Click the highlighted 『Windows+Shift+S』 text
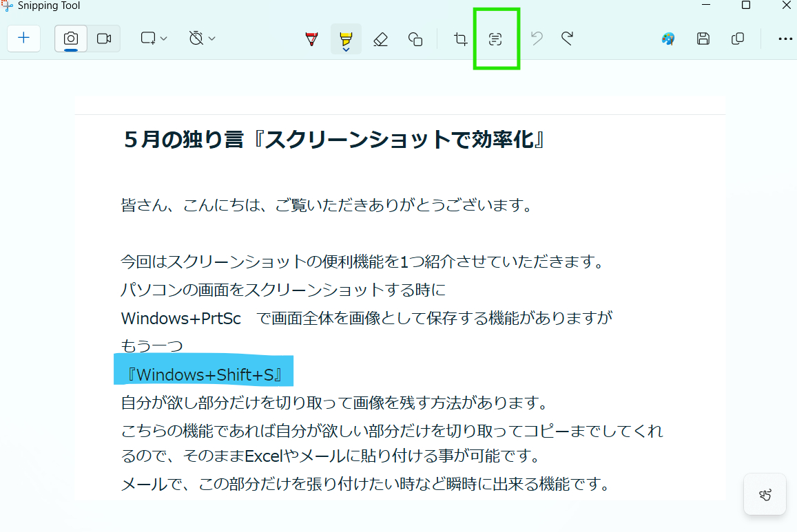Image resolution: width=797 pixels, height=532 pixels. (204, 374)
